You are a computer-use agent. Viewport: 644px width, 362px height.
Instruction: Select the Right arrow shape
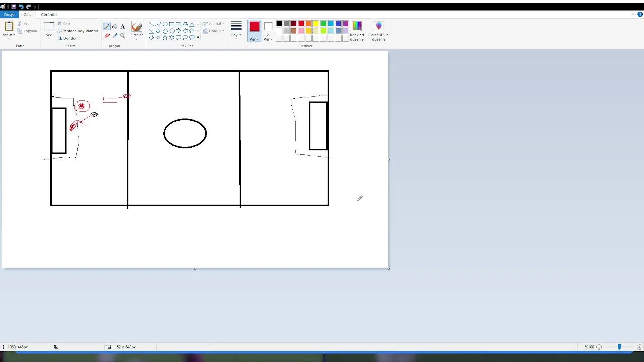[178, 31]
